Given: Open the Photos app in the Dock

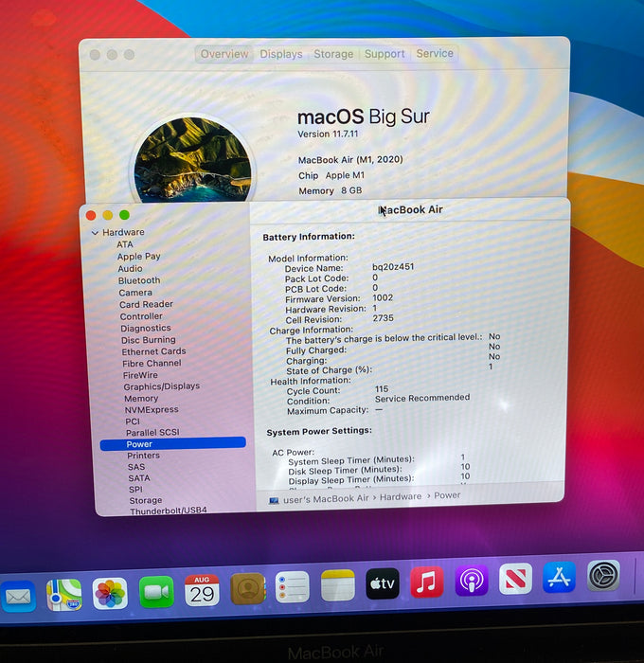Looking at the screenshot, I should pyautogui.click(x=110, y=594).
